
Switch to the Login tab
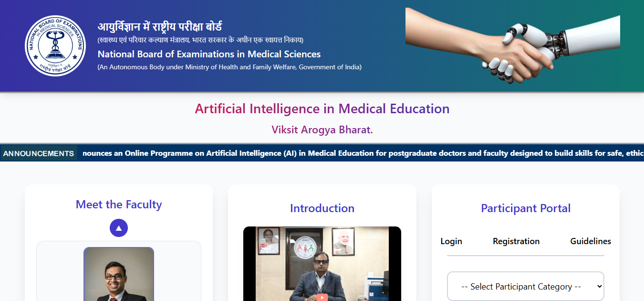[x=451, y=241]
